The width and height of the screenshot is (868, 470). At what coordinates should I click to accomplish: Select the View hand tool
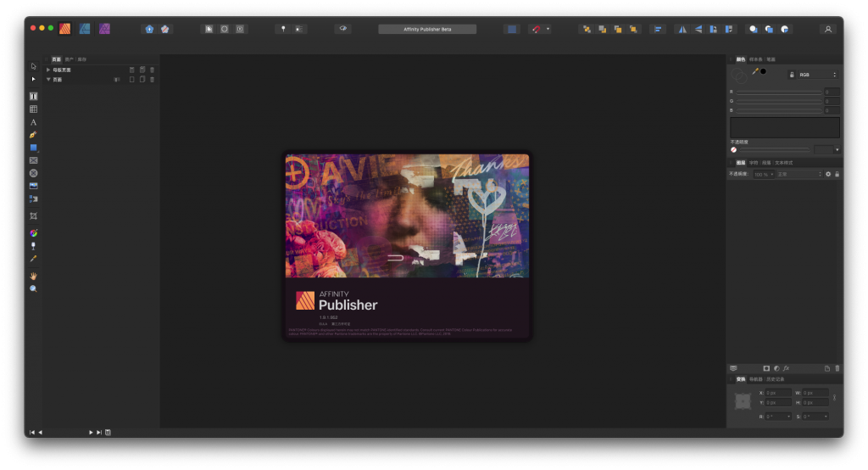(33, 276)
